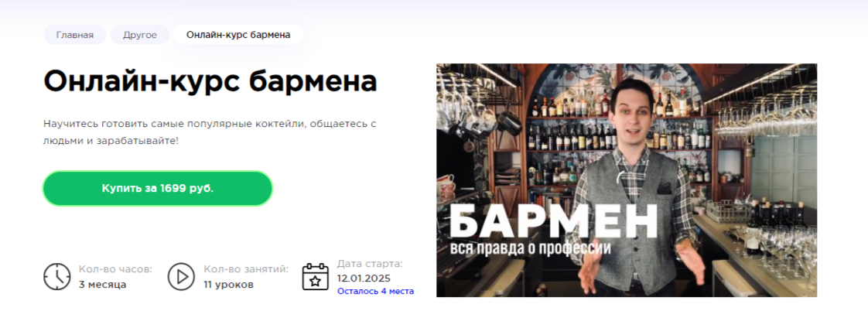Click the calendar start date icon
This screenshot has height=328, width=868.
click(x=316, y=277)
